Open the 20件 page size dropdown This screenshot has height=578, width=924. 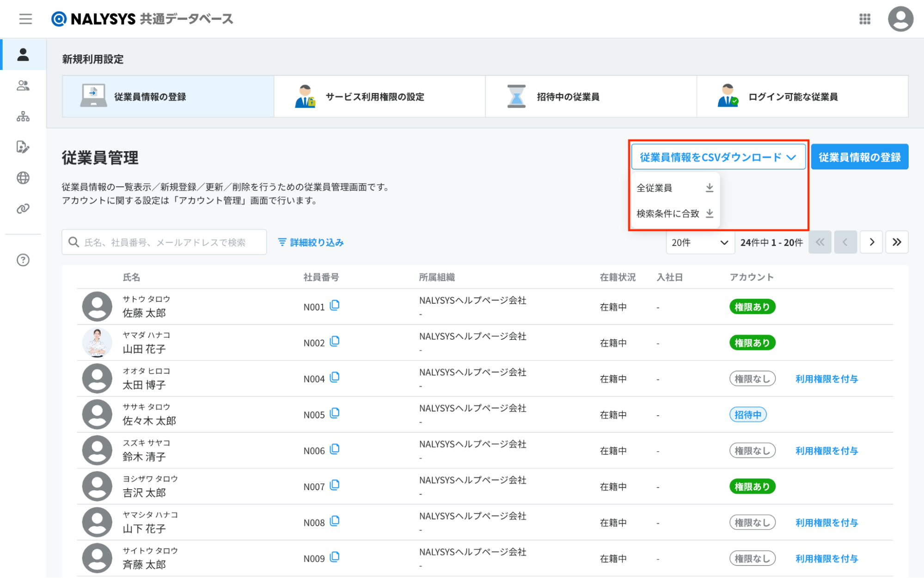[x=699, y=242]
